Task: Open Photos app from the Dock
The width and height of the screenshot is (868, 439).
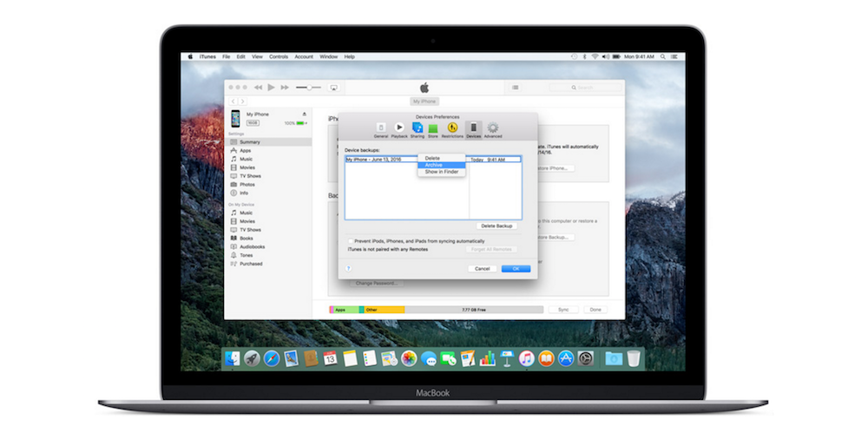Action: [x=409, y=358]
